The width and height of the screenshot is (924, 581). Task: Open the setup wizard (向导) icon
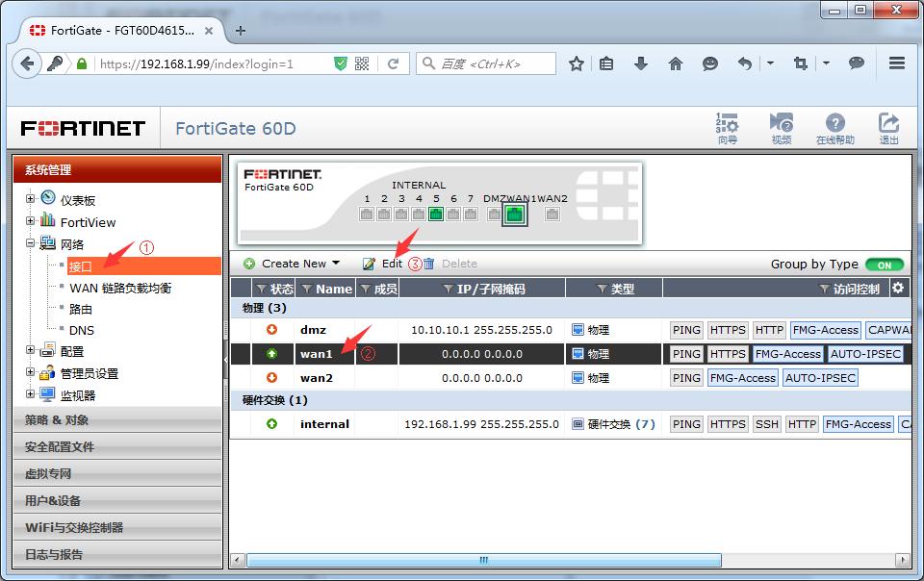point(727,125)
